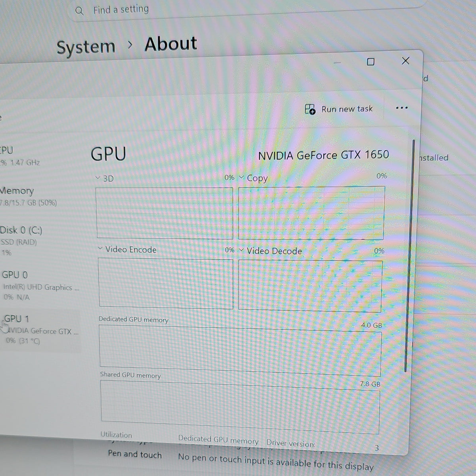Minimize the Task Manager window
Image resolution: width=476 pixels, height=476 pixels.
tap(337, 63)
